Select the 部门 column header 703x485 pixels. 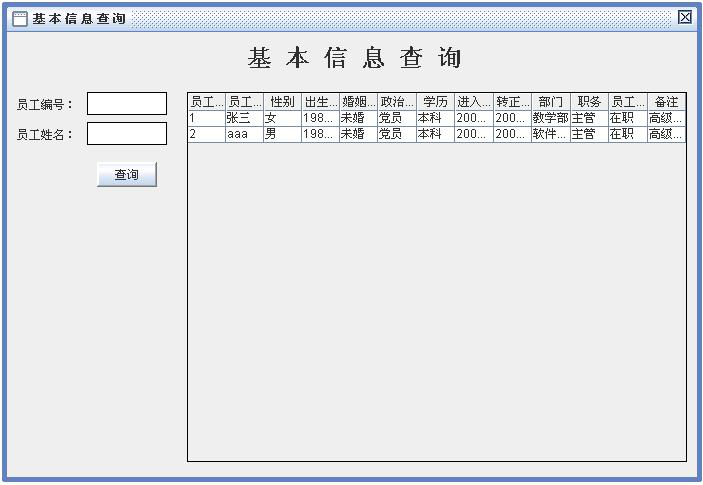(x=551, y=102)
